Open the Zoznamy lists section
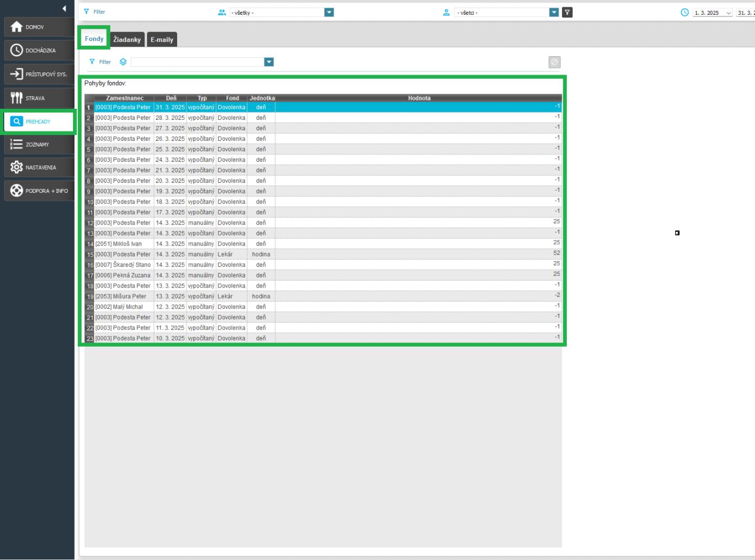 [39, 144]
